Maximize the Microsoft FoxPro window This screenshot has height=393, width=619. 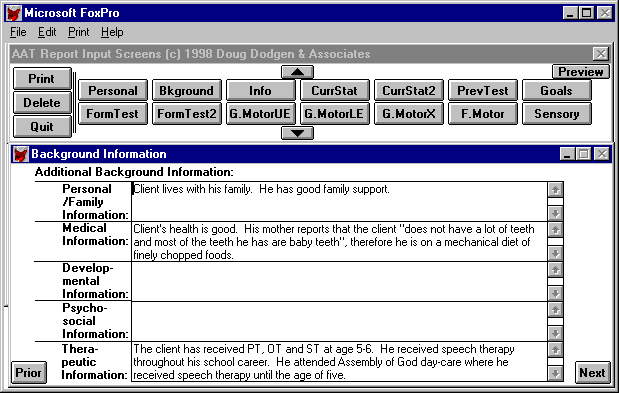coord(587,13)
